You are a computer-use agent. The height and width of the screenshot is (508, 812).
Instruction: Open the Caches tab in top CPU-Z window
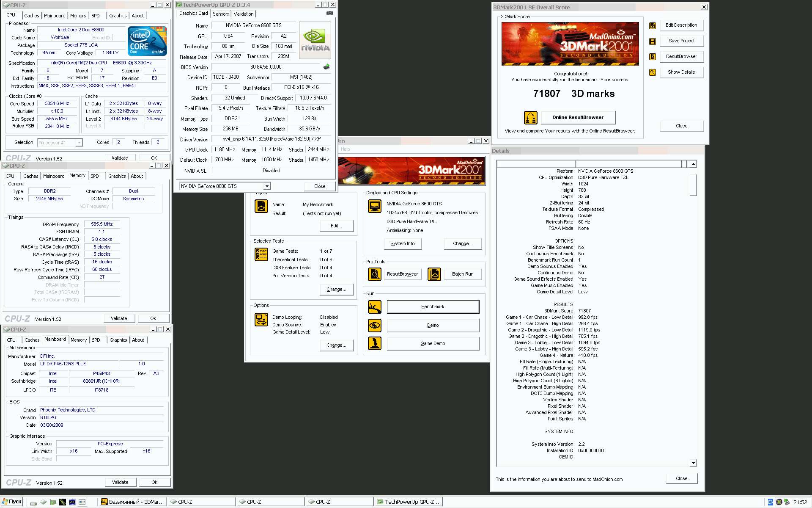[32, 16]
